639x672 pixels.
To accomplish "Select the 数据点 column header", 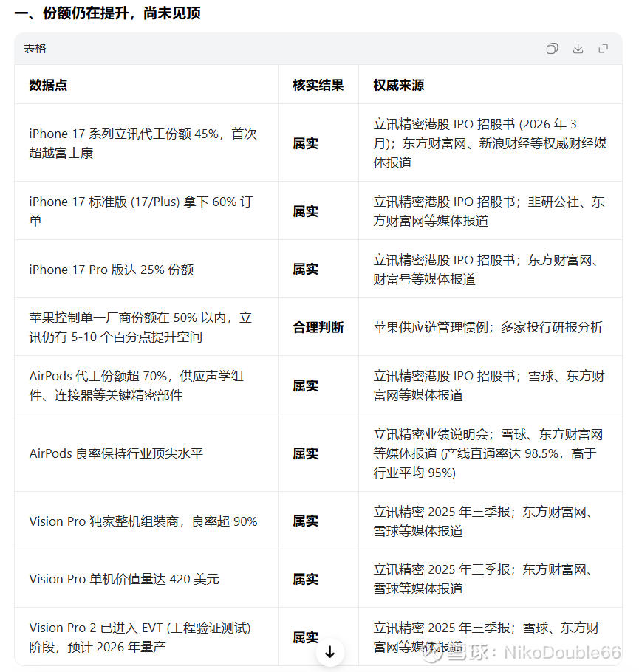I will click(x=48, y=85).
